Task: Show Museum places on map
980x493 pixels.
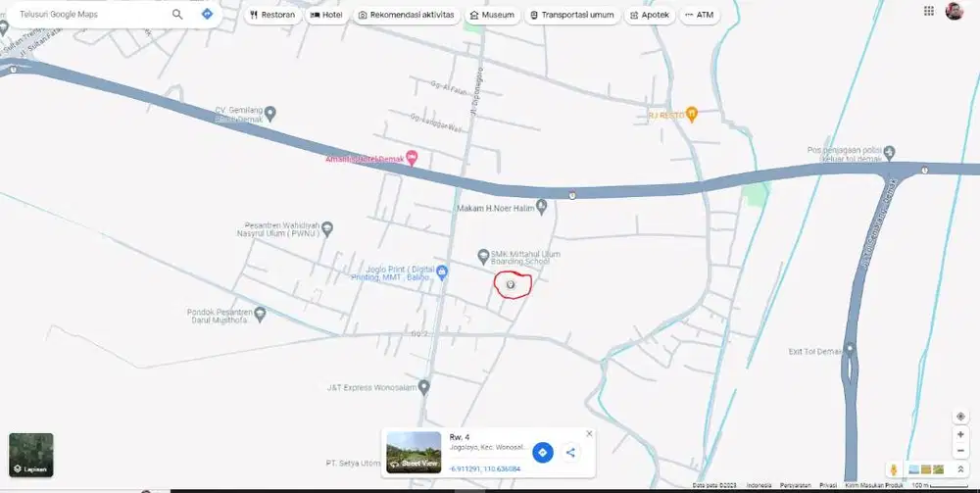Action: coord(492,16)
